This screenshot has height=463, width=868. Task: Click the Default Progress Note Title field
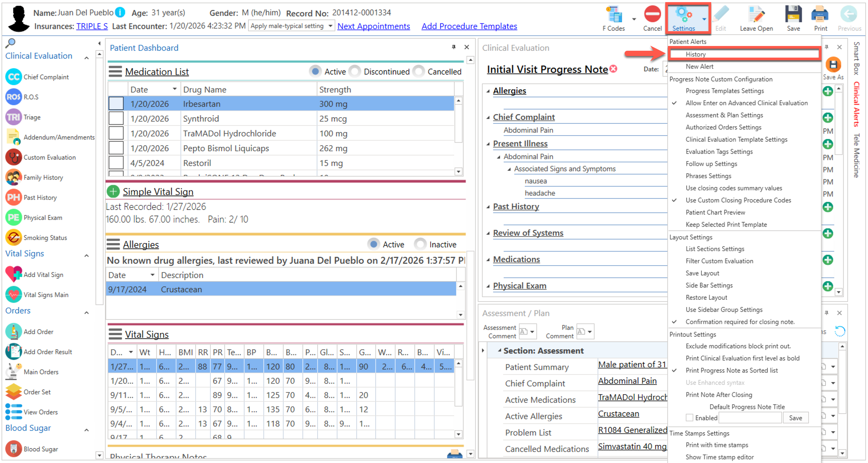(x=750, y=418)
